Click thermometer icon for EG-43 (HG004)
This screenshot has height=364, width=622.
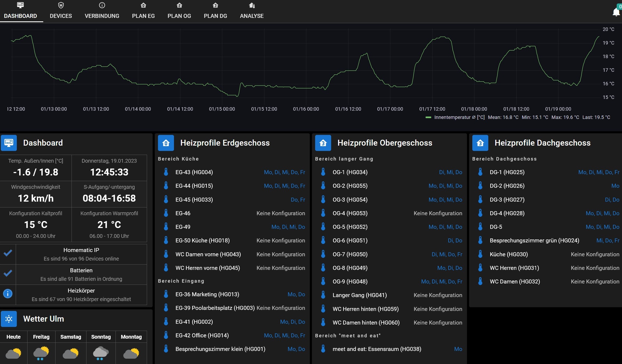[x=166, y=172]
